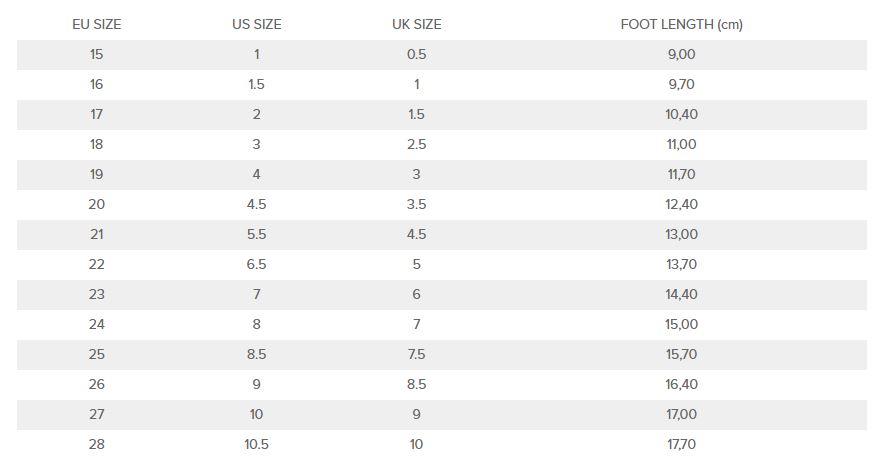This screenshot has height=476, width=890.
Task: Click foot length 15,00 cell
Action: (x=681, y=324)
